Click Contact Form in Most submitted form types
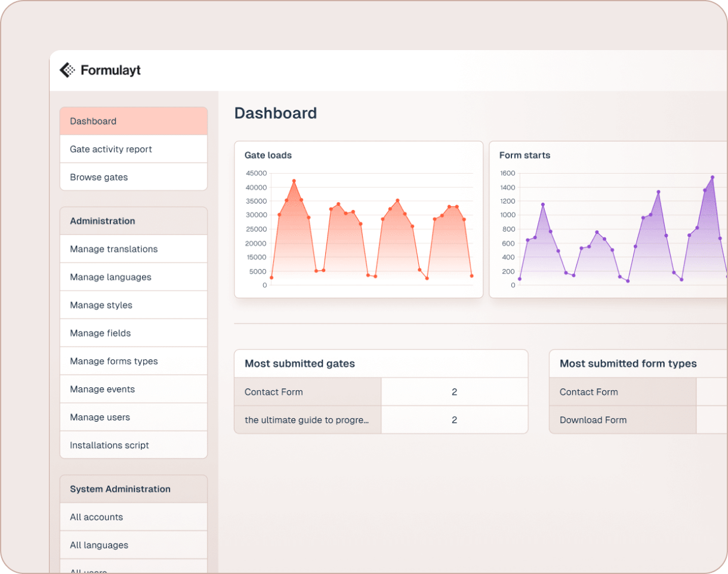 [589, 392]
